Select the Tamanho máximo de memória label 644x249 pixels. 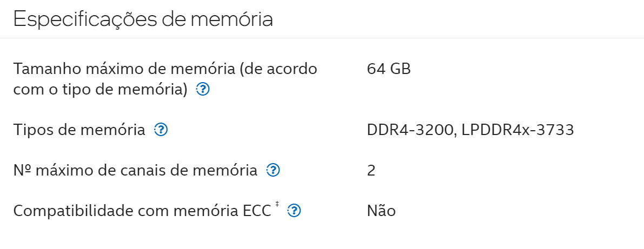(x=165, y=79)
